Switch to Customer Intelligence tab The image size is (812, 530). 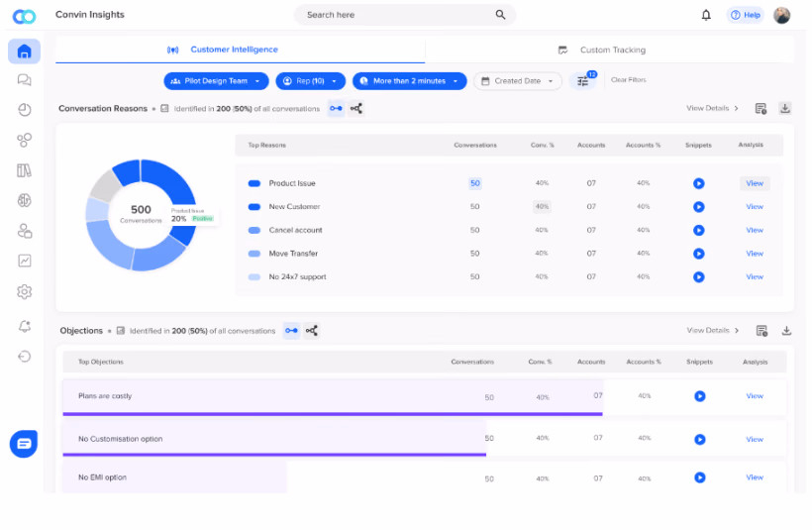pyautogui.click(x=241, y=50)
